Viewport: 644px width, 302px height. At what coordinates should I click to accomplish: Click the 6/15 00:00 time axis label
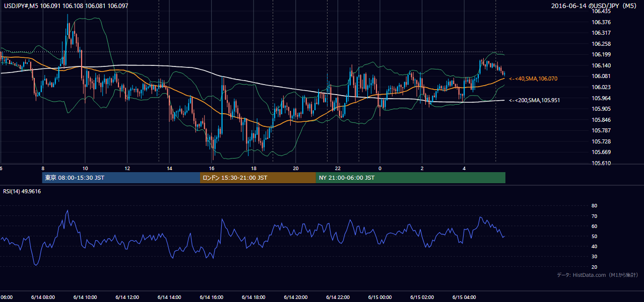[x=379, y=297]
